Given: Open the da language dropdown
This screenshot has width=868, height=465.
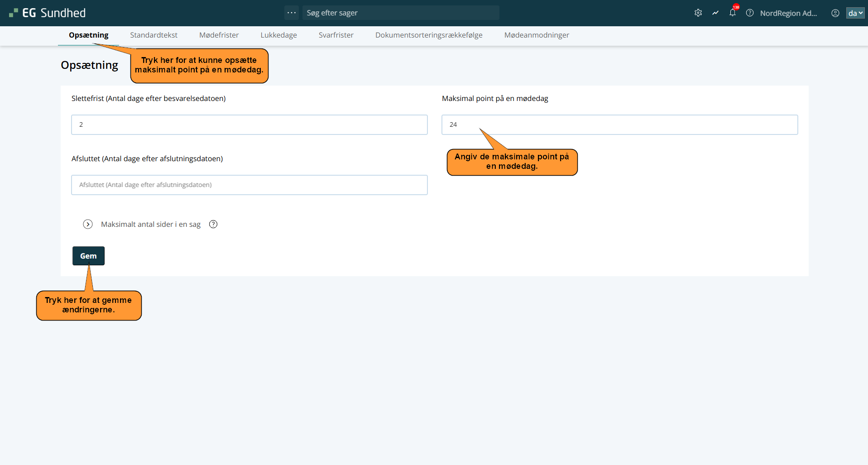Looking at the screenshot, I should click(x=855, y=13).
